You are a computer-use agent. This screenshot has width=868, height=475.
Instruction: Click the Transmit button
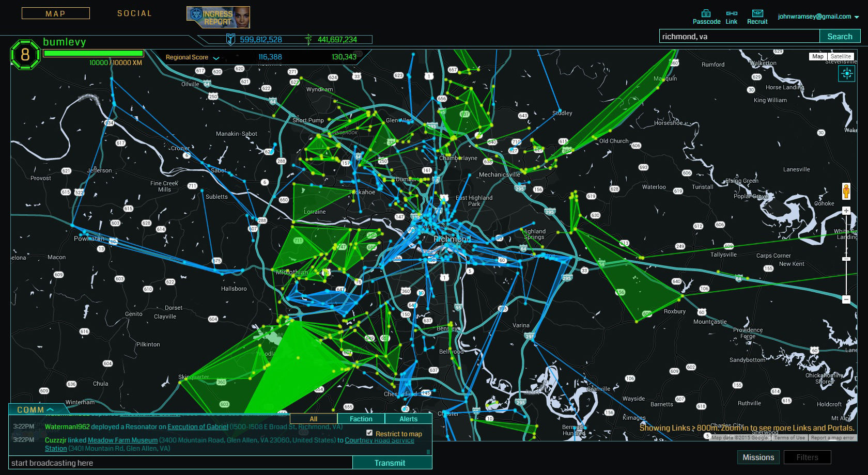tap(390, 463)
